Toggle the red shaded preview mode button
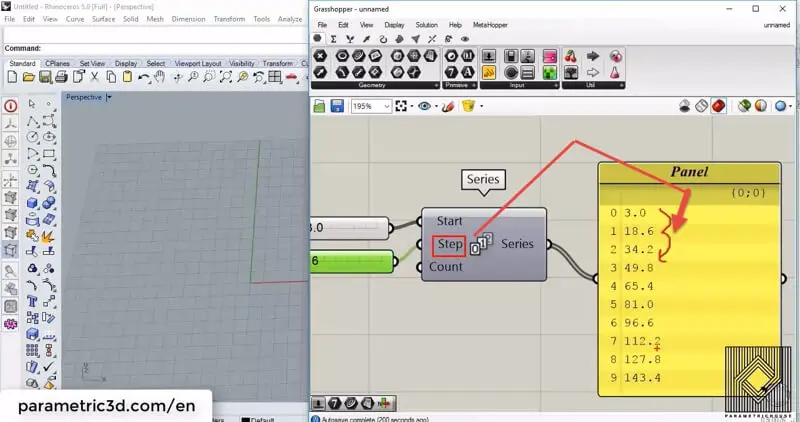This screenshot has width=800, height=422. click(x=718, y=105)
